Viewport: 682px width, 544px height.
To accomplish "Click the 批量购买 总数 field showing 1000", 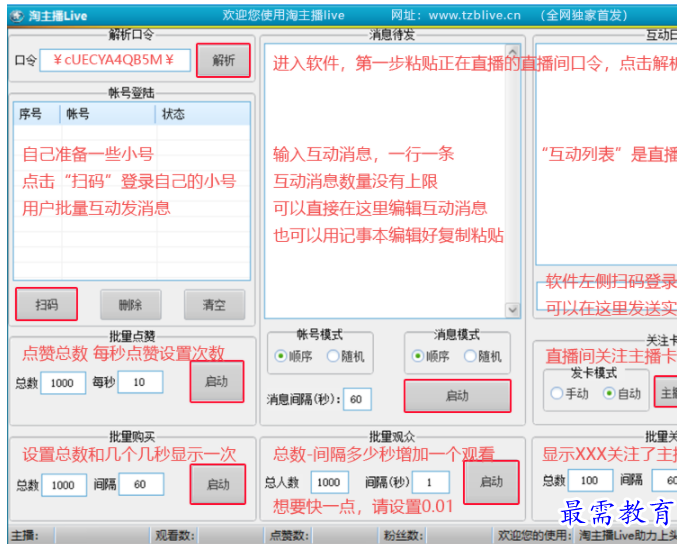I will pos(64,485).
